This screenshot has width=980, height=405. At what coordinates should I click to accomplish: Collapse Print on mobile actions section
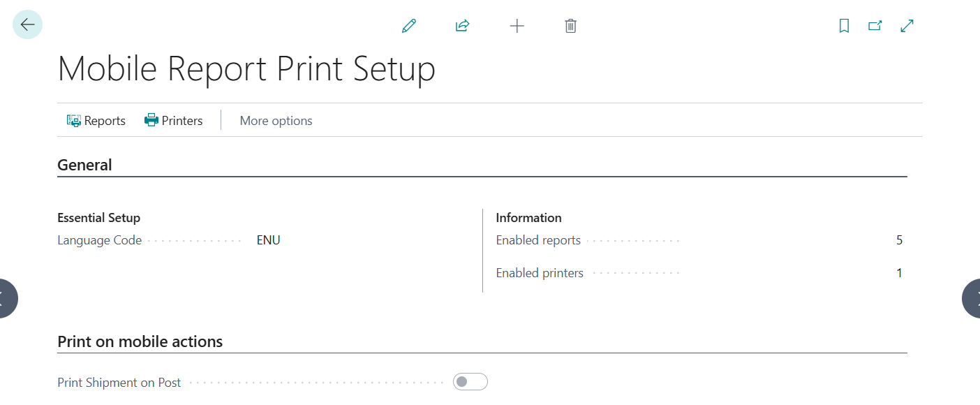point(140,341)
